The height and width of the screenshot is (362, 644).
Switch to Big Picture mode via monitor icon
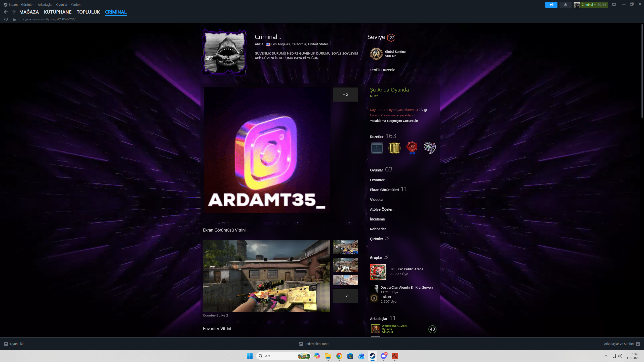tap(614, 5)
